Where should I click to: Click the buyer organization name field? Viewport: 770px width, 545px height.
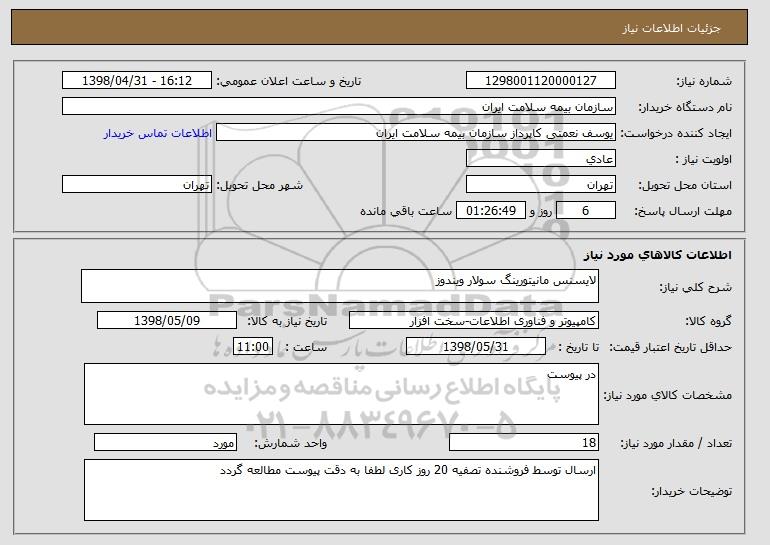[339, 107]
